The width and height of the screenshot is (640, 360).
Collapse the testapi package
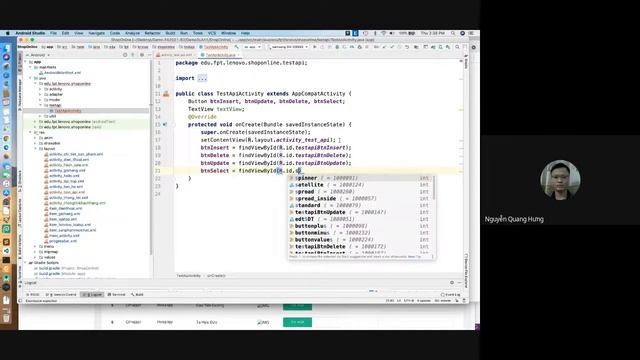(x=40, y=105)
